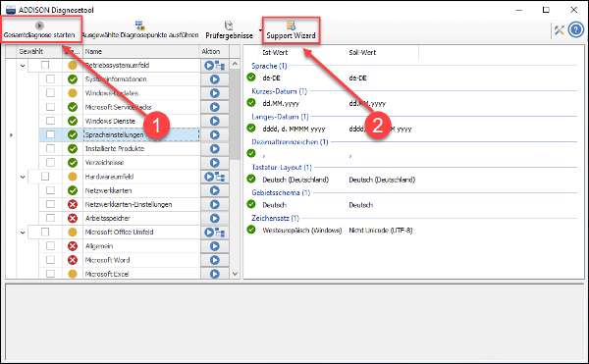Click the Gebietsschema (1) group heading
This screenshot has height=364, width=589.
pyautogui.click(x=281, y=192)
